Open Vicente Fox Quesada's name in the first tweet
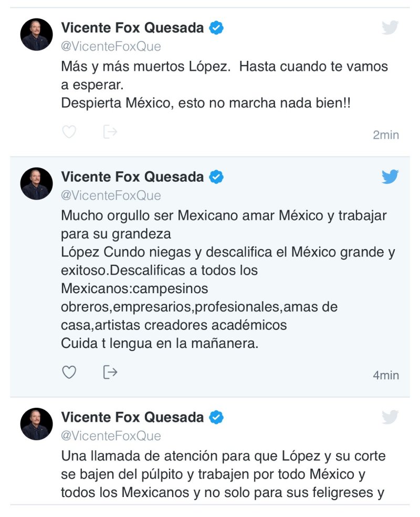The width and height of the screenshot is (420, 517). (x=132, y=28)
